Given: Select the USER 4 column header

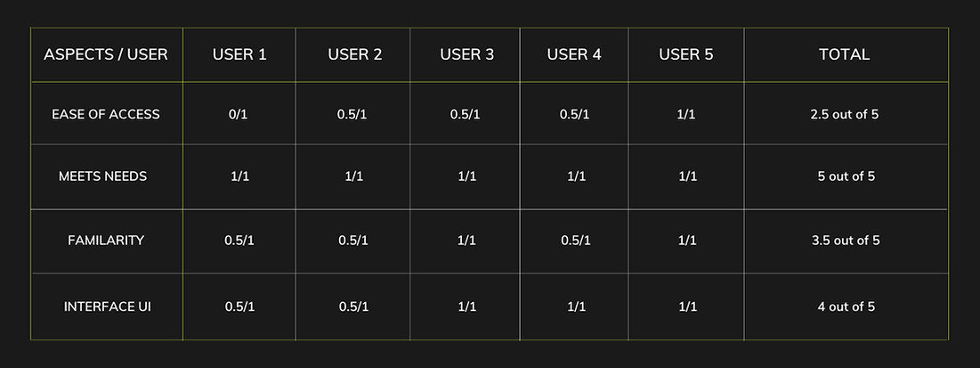Looking at the screenshot, I should [x=574, y=54].
